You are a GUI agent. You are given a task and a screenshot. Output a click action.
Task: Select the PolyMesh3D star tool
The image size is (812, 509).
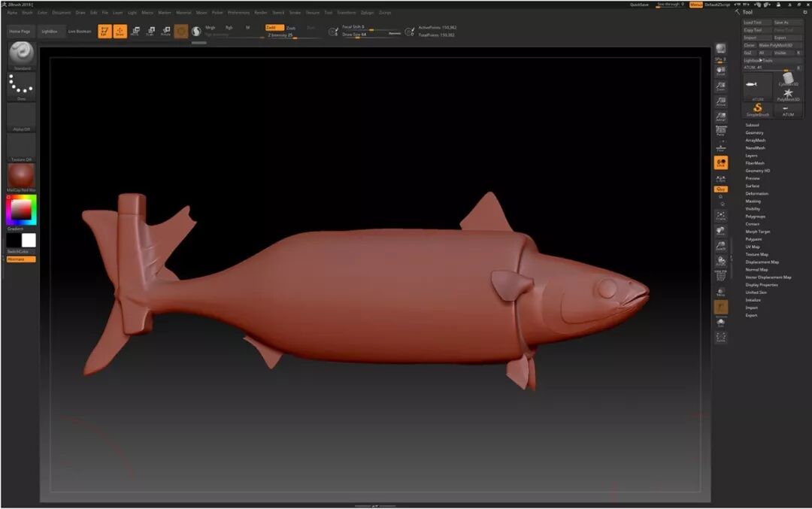pyautogui.click(x=788, y=94)
